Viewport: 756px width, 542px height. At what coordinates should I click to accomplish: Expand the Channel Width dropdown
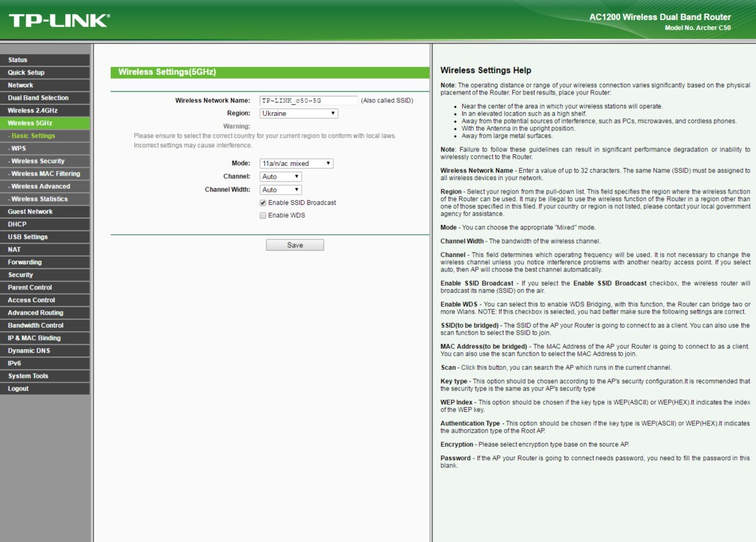pos(280,190)
